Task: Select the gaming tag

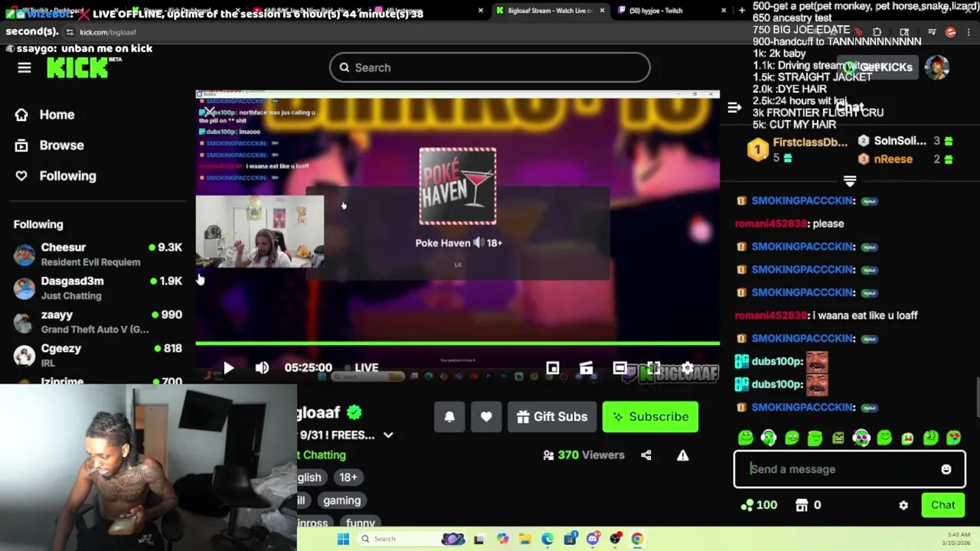Action: click(x=341, y=500)
